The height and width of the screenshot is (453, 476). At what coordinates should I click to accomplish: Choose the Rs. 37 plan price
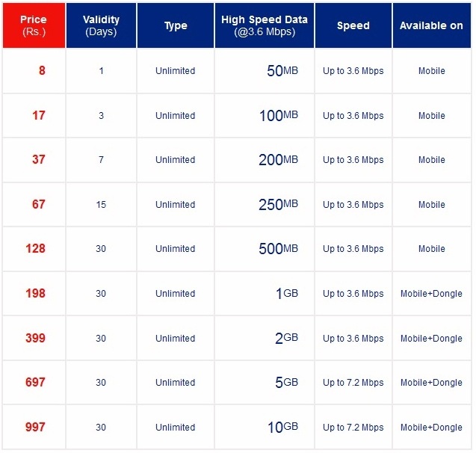click(39, 159)
